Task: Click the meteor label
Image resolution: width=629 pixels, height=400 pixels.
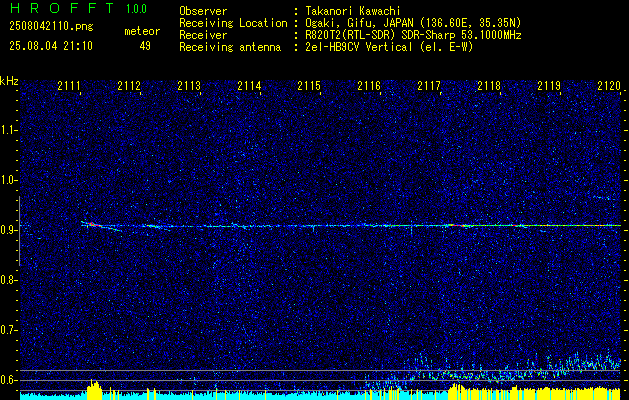Action: [142, 31]
